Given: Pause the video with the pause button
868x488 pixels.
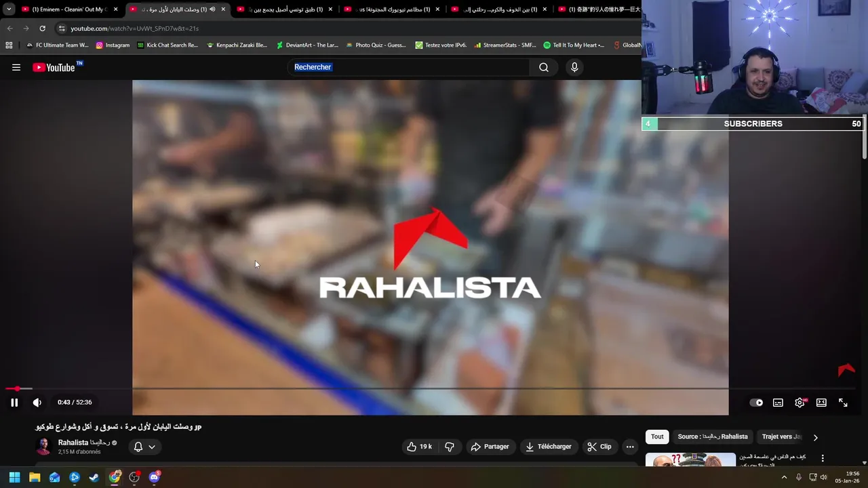Looking at the screenshot, I should click(14, 403).
